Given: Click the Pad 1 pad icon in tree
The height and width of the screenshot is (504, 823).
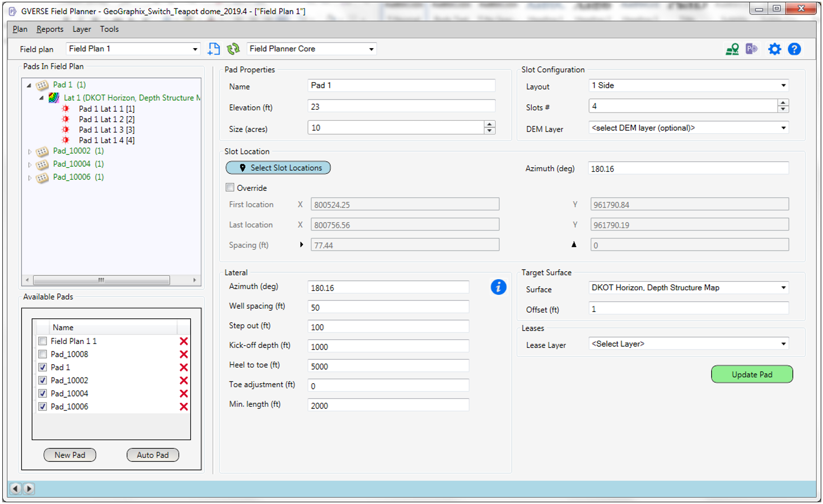Looking at the screenshot, I should tap(43, 86).
